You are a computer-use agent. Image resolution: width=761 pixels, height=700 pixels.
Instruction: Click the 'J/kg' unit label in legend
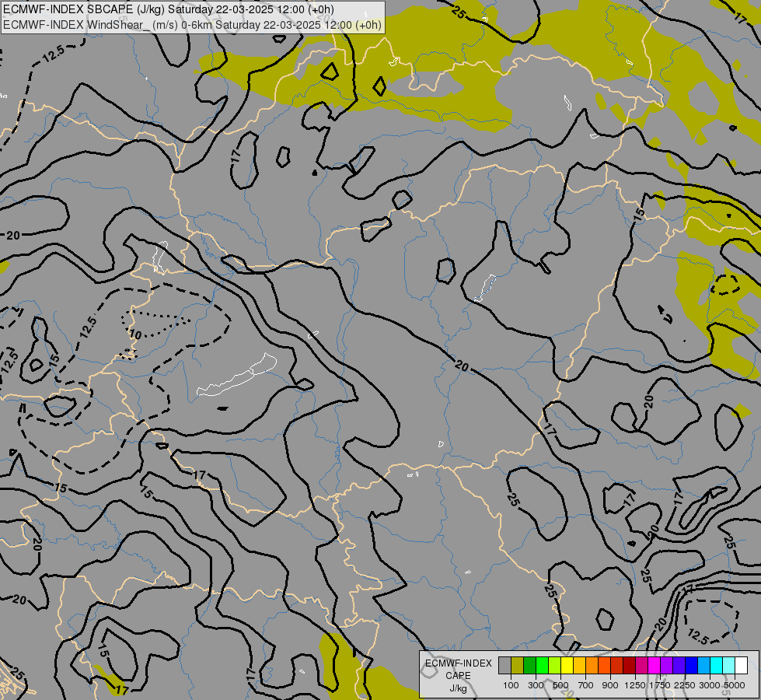click(458, 689)
